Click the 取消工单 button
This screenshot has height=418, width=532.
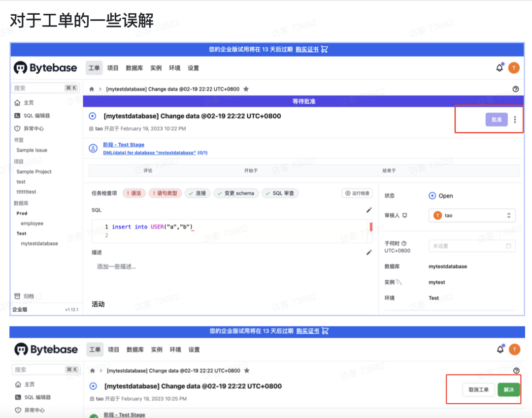pyautogui.click(x=478, y=389)
